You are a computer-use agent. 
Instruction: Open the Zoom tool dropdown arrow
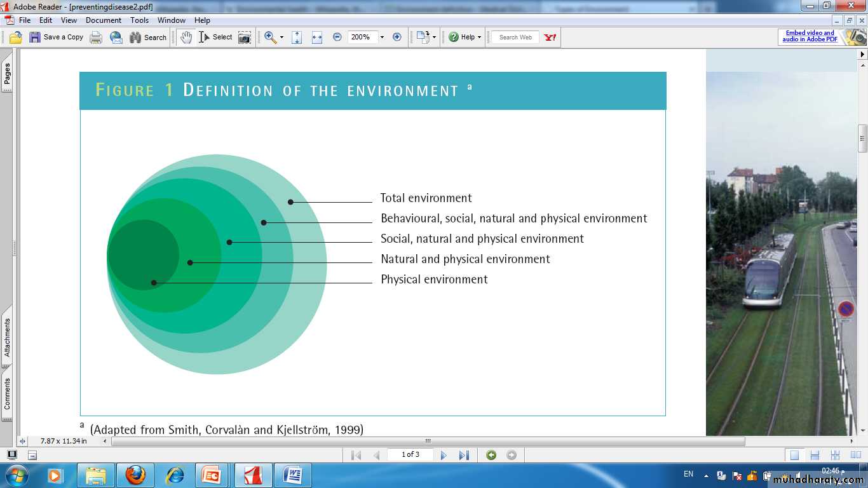tap(281, 37)
